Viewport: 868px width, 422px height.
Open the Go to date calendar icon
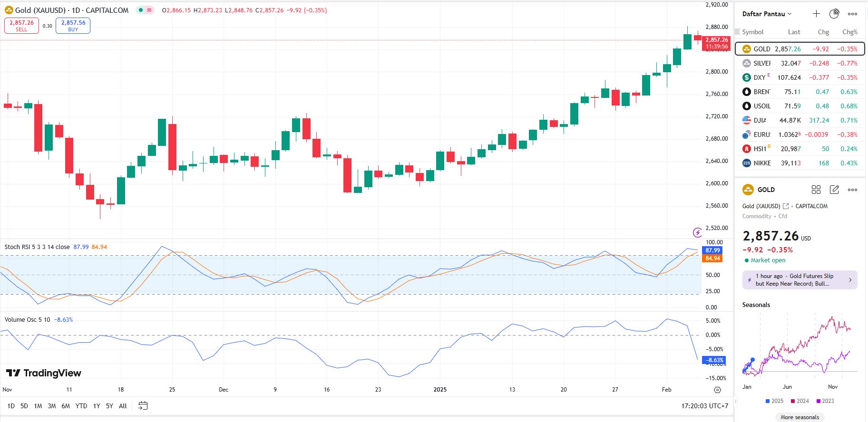(143, 406)
